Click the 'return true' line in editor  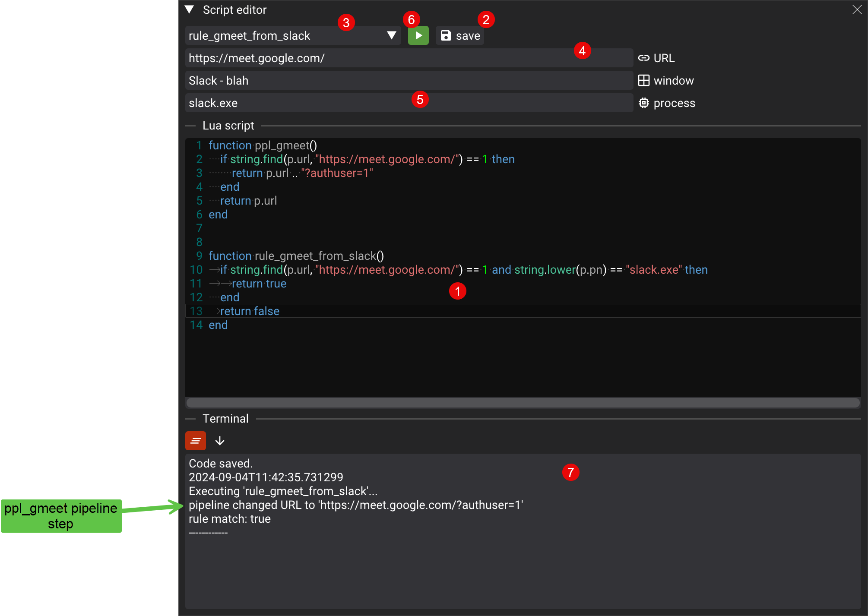tap(259, 284)
